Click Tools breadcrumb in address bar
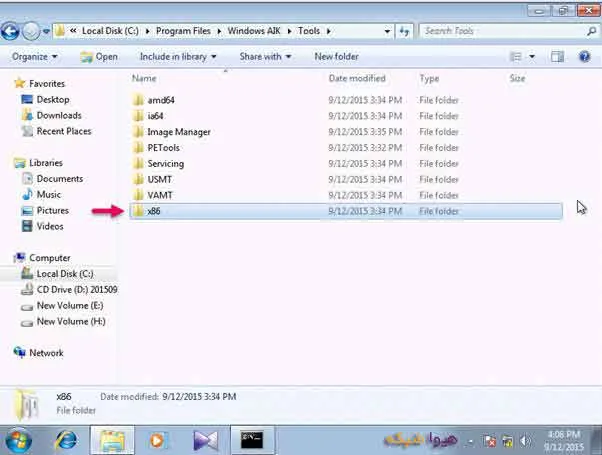Viewport: 602px width, 455px height. point(309,31)
